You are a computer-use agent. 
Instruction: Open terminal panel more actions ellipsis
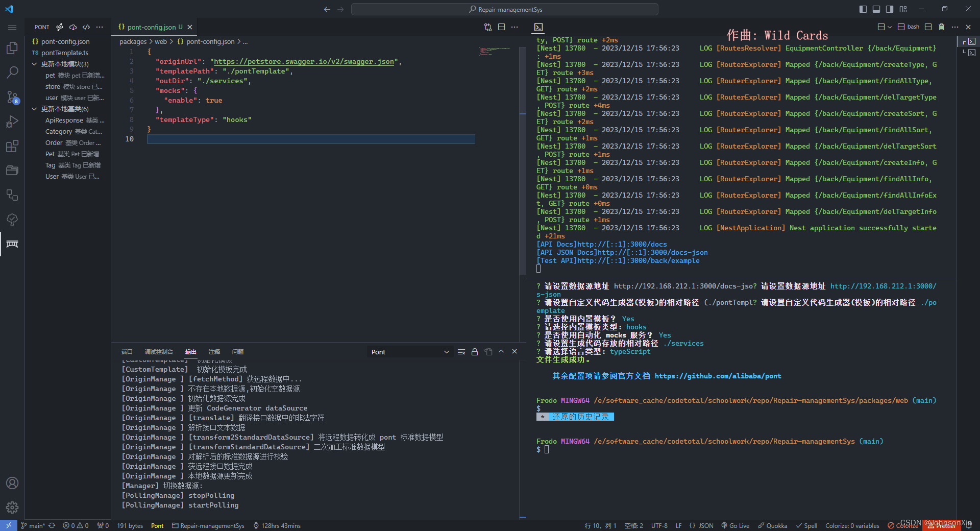[955, 27]
